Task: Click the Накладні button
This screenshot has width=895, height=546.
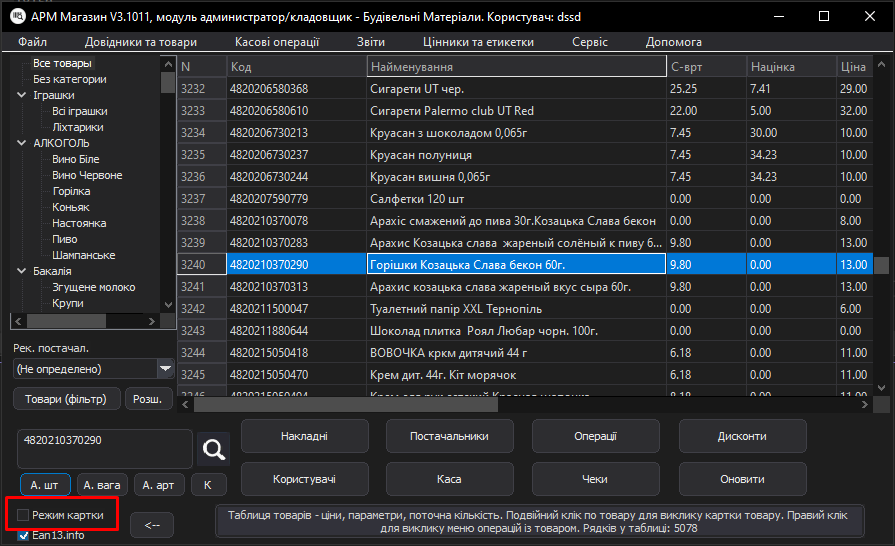Action: coord(303,436)
